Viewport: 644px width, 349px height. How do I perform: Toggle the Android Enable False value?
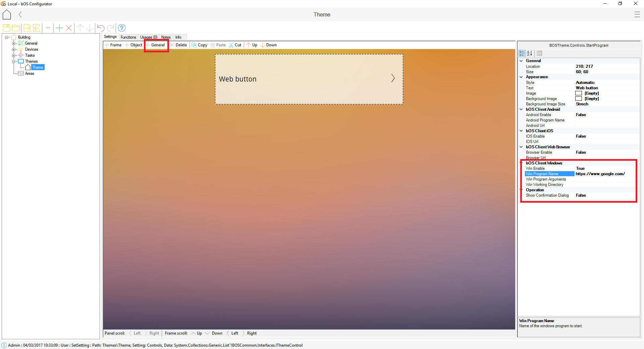click(x=581, y=115)
